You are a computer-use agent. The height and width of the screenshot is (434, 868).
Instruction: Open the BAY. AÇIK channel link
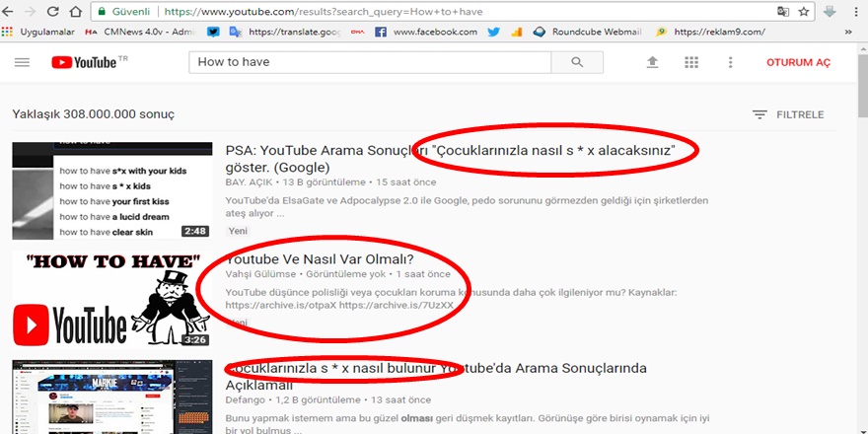(x=250, y=182)
